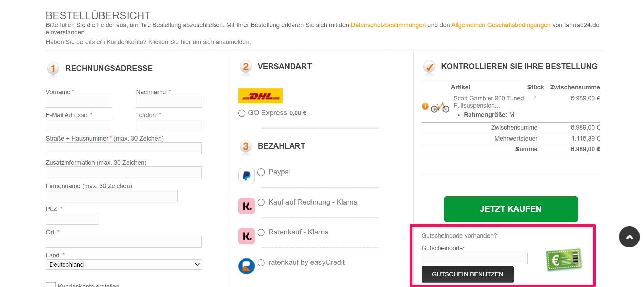Open the Land dropdown showing Deutschland
Screen dimensions: 644x287
124,264
